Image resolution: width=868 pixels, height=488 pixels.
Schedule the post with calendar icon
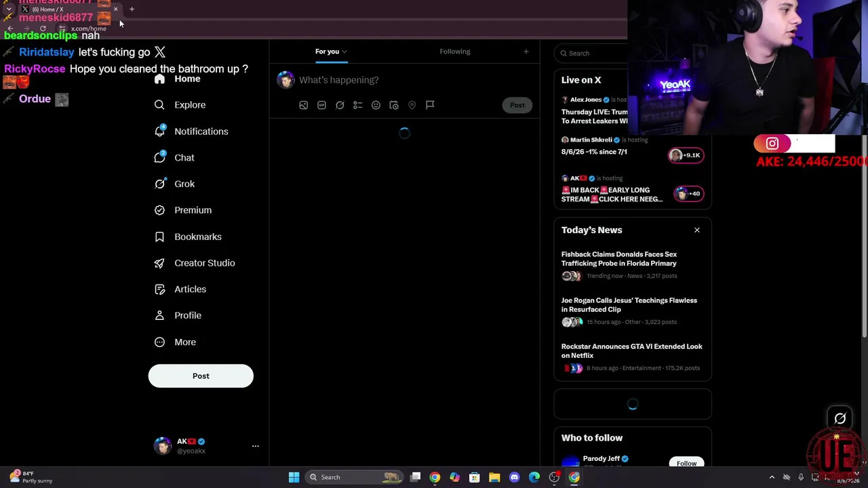[394, 105]
